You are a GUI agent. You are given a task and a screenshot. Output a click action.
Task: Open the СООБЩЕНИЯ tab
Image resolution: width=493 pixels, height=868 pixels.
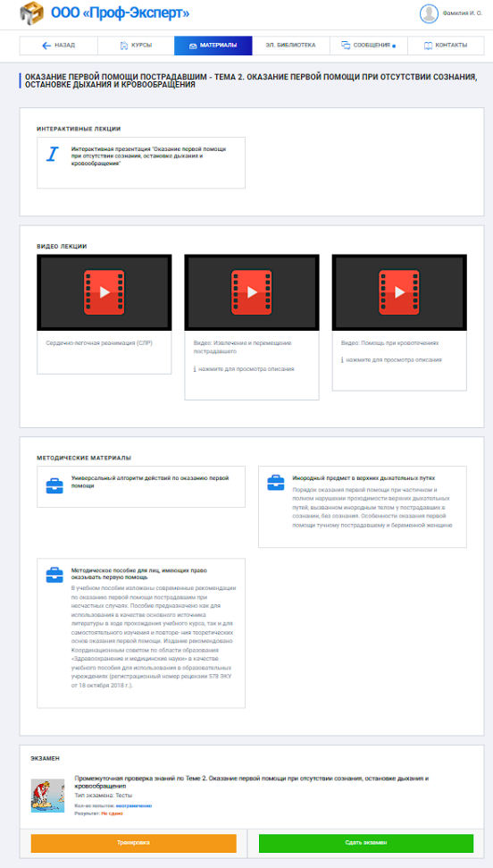pyautogui.click(x=369, y=46)
